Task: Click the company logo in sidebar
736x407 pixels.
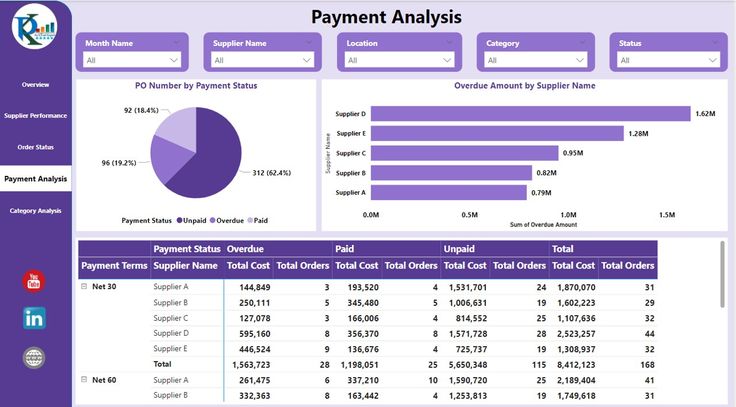Action: (x=35, y=26)
